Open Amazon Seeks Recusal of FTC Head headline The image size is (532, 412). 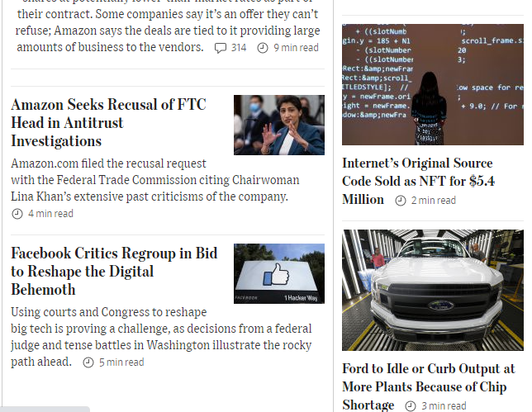[x=107, y=123]
